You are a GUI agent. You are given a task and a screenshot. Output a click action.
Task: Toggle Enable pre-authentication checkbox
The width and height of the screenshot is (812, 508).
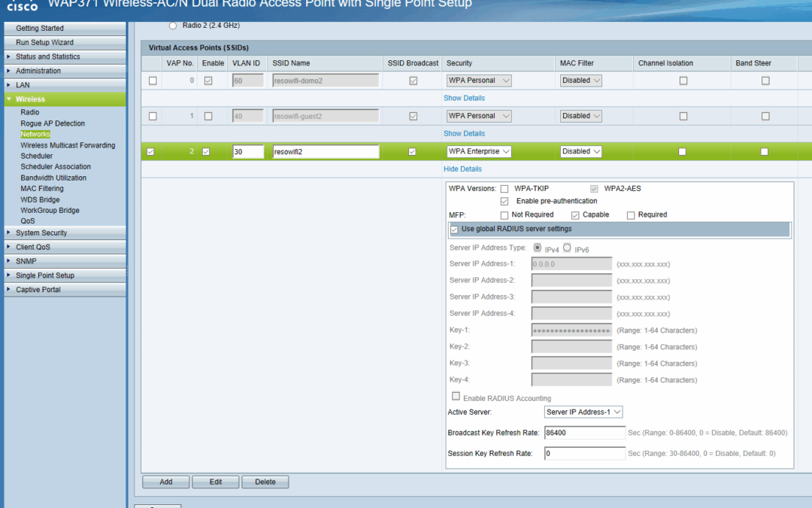(x=504, y=201)
